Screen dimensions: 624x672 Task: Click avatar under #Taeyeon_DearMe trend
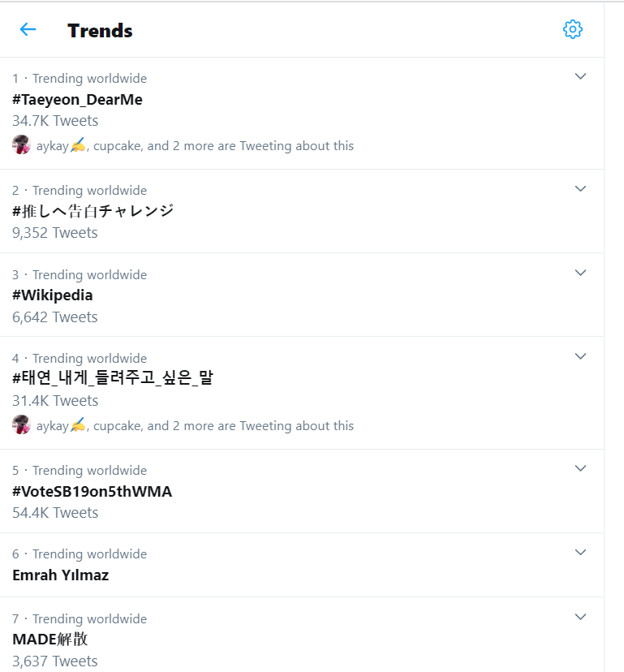(21, 144)
